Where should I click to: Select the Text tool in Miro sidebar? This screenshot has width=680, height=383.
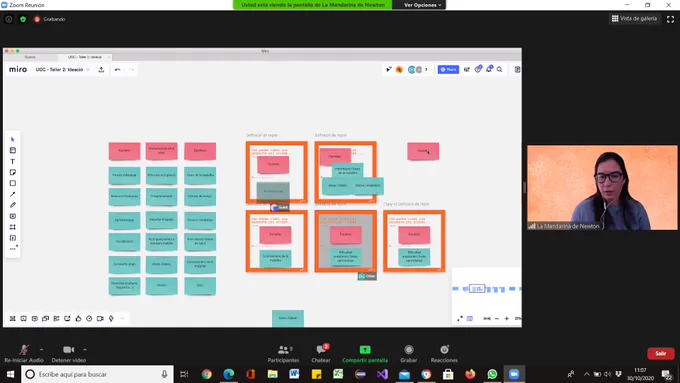[x=12, y=161]
